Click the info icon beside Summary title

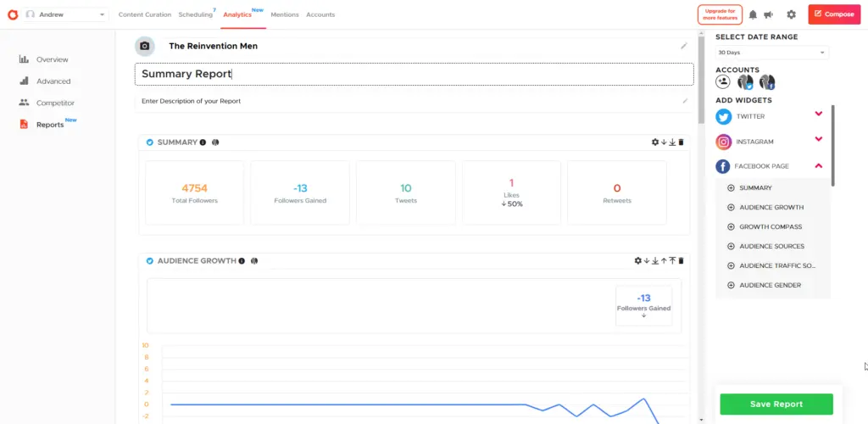[203, 142]
